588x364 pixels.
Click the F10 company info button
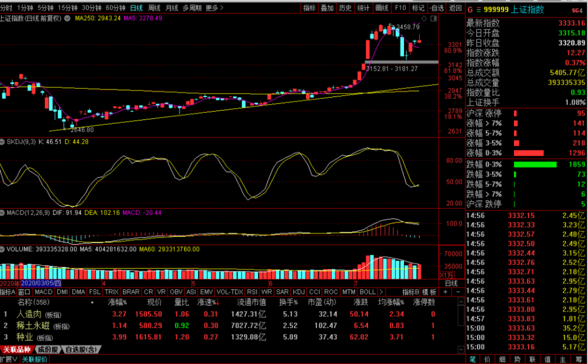(400, 8)
